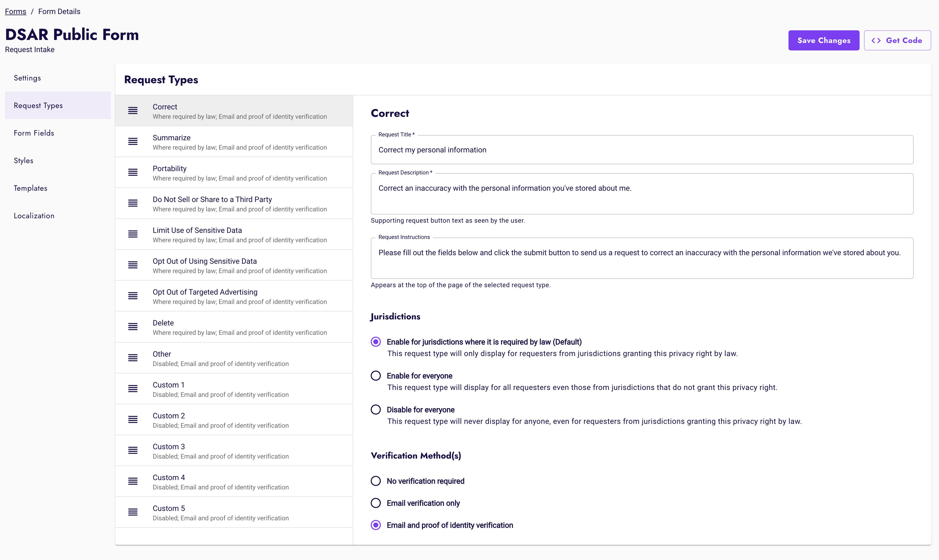Select the Custom 1 request type
The width and height of the screenshot is (939, 560).
coord(234,389)
